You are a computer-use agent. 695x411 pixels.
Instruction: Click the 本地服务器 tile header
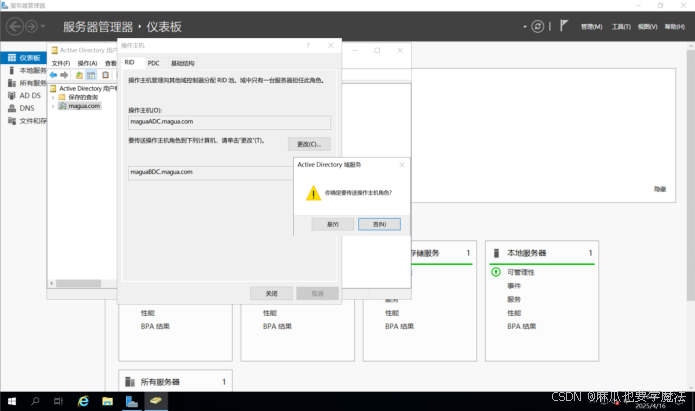[x=542, y=253]
